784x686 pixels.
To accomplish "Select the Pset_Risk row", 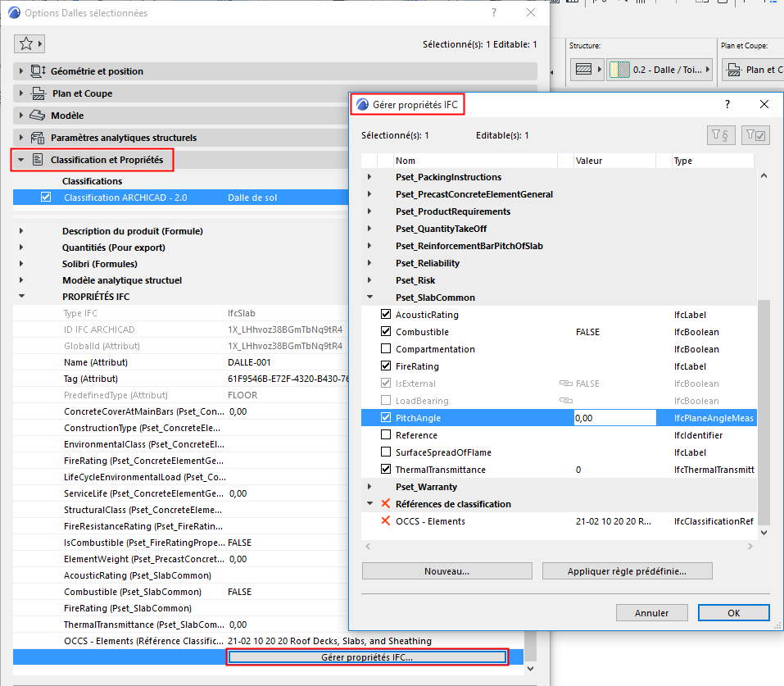I will click(x=559, y=280).
